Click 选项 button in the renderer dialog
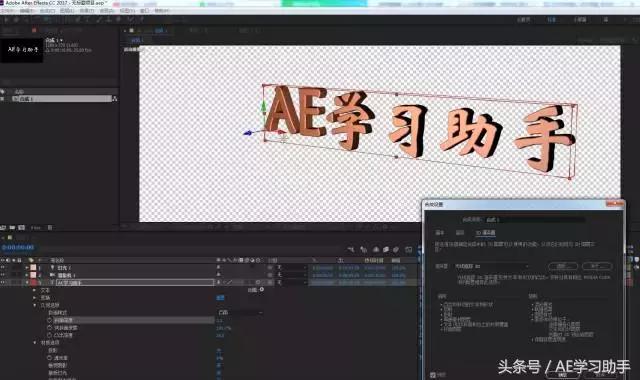Viewport: 640px width, 380px height. coord(563,266)
